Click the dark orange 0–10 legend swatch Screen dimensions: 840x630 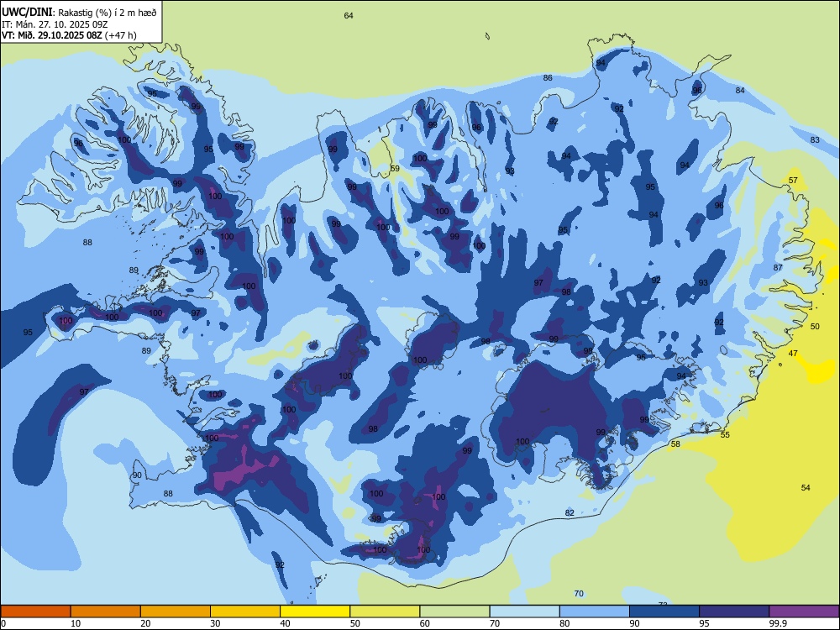pyautogui.click(x=35, y=612)
